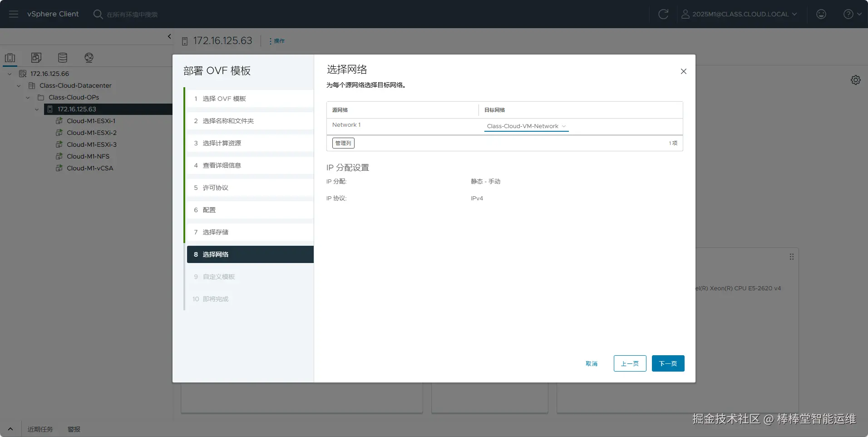The width and height of the screenshot is (868, 437).
Task: Select Cloud-M1-ESXi-2 in the inventory tree
Action: click(x=92, y=133)
